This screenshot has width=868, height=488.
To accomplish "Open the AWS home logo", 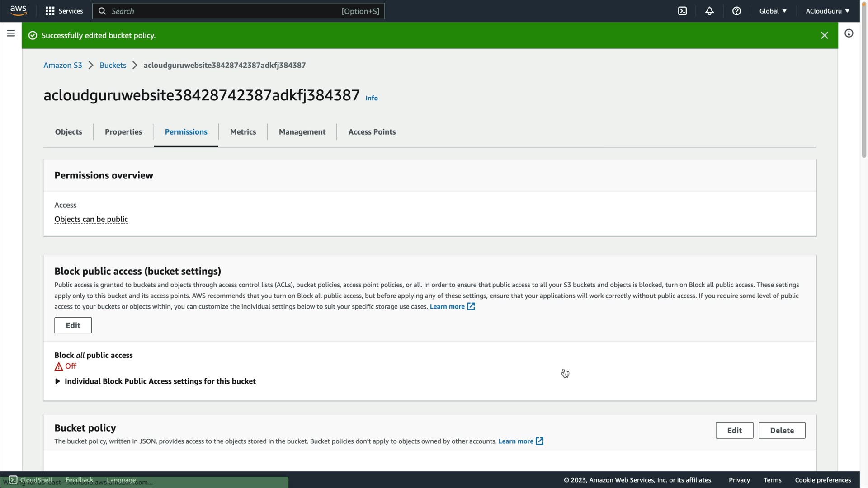I will tap(18, 11).
